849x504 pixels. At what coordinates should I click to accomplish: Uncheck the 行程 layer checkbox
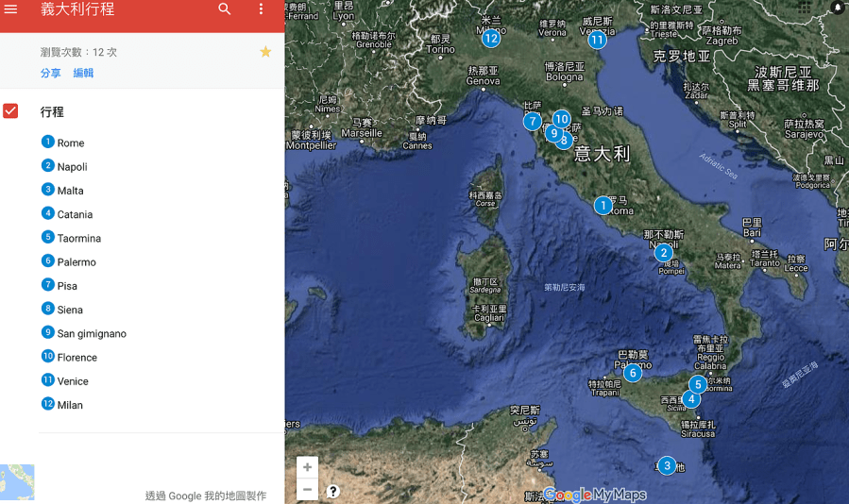(x=11, y=111)
